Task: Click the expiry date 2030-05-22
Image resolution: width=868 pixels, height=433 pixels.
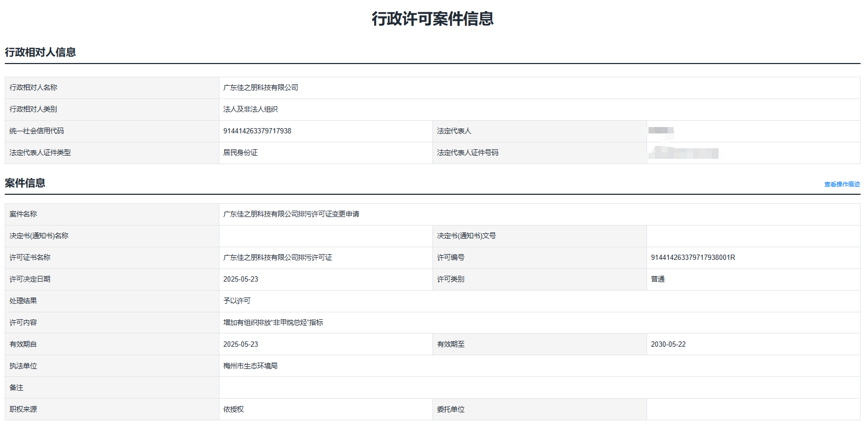Action: [x=668, y=345]
